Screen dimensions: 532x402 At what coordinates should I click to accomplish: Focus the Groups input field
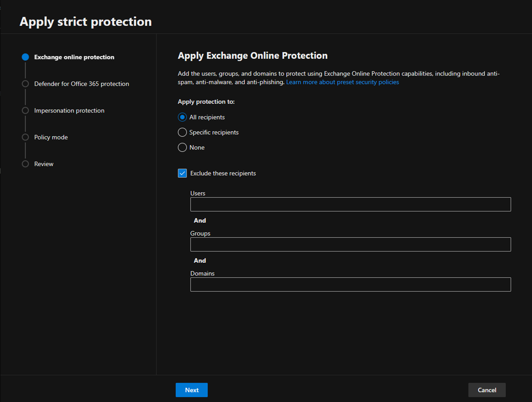click(x=350, y=244)
